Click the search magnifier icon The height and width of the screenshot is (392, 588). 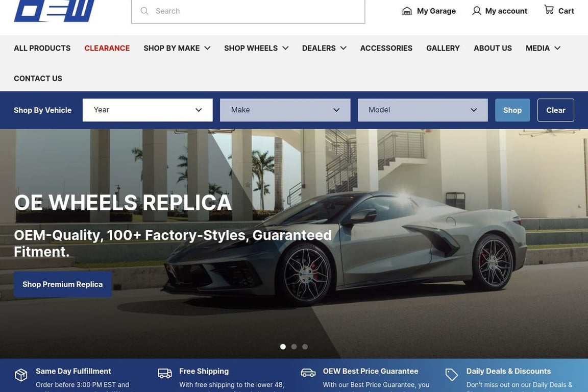[x=144, y=11]
